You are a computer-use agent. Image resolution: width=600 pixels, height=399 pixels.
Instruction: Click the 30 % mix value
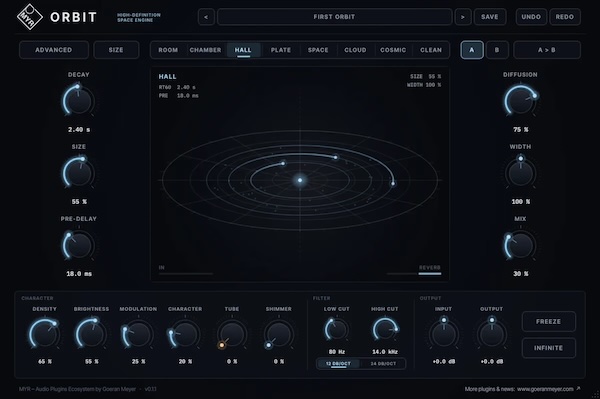[x=520, y=274]
